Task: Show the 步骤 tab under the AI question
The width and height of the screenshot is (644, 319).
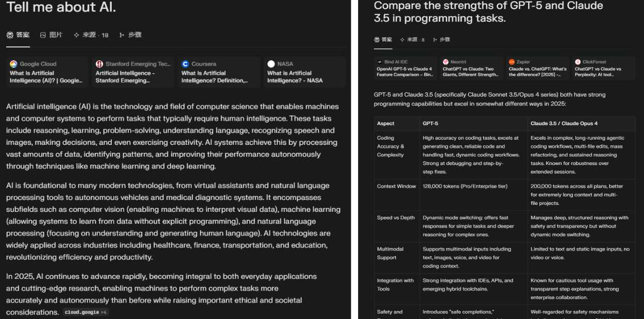Action: point(130,35)
